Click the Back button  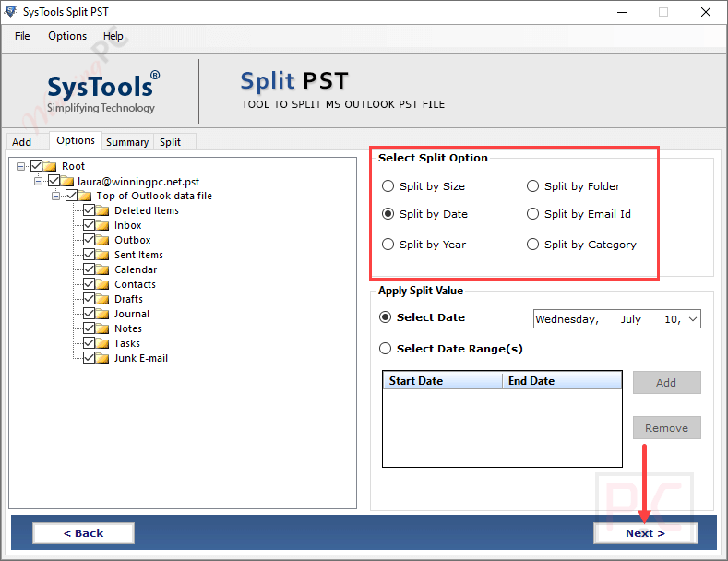[84, 533]
